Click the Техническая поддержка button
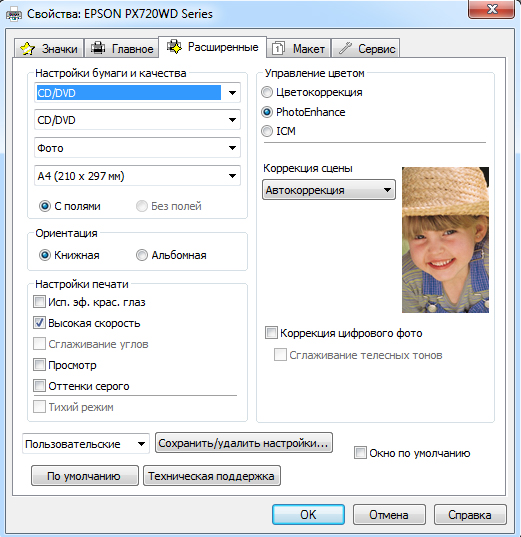521x537 pixels. point(211,476)
